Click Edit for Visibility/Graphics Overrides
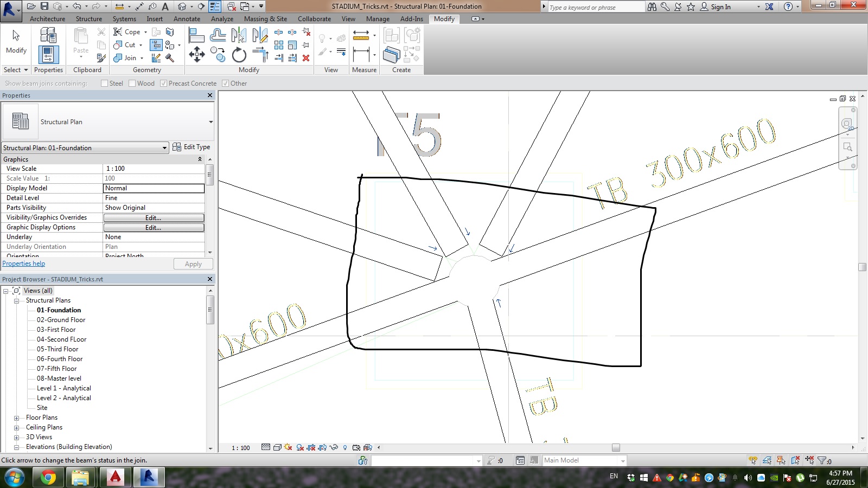868x488 pixels. 154,217
